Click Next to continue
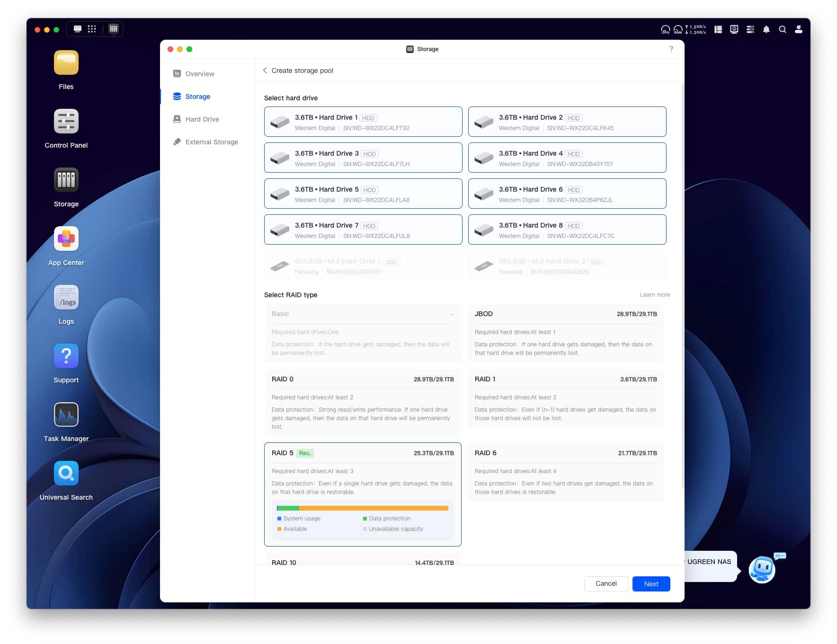The image size is (837, 644). tap(651, 584)
